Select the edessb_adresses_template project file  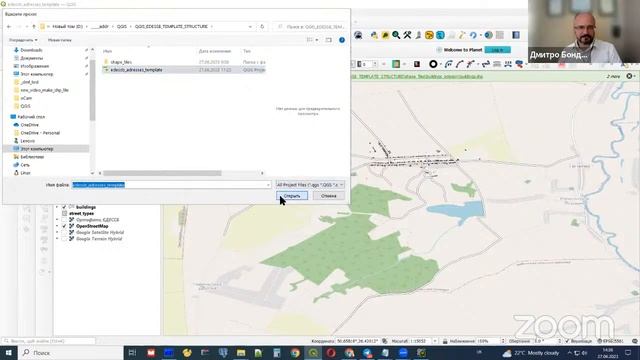pos(184,70)
